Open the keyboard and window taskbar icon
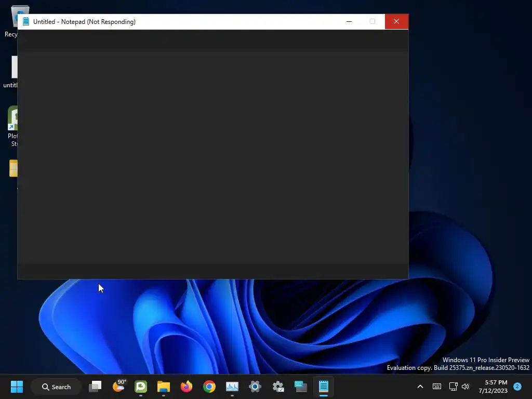This screenshot has height=399, width=532. coord(301,387)
